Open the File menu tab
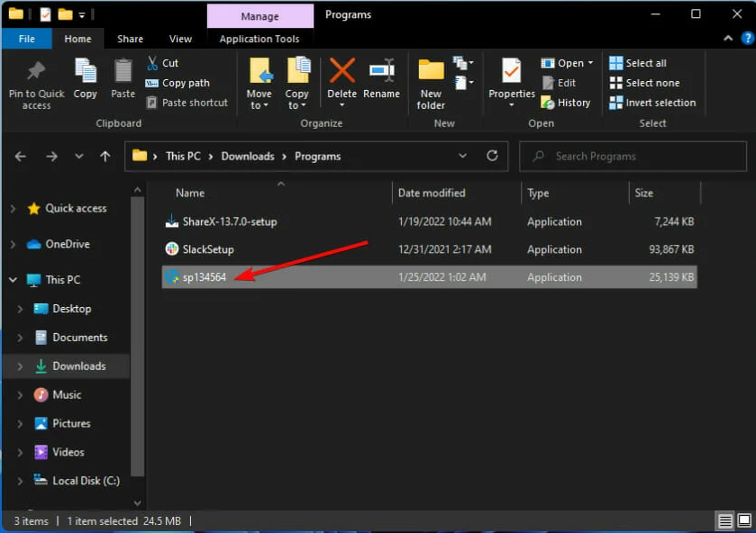Viewport: 756px width, 533px height. (x=26, y=39)
